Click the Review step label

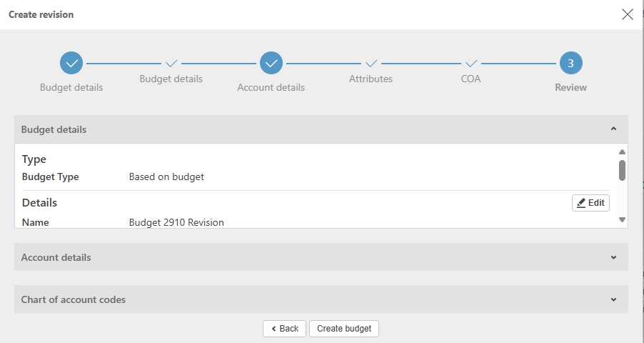(x=570, y=87)
